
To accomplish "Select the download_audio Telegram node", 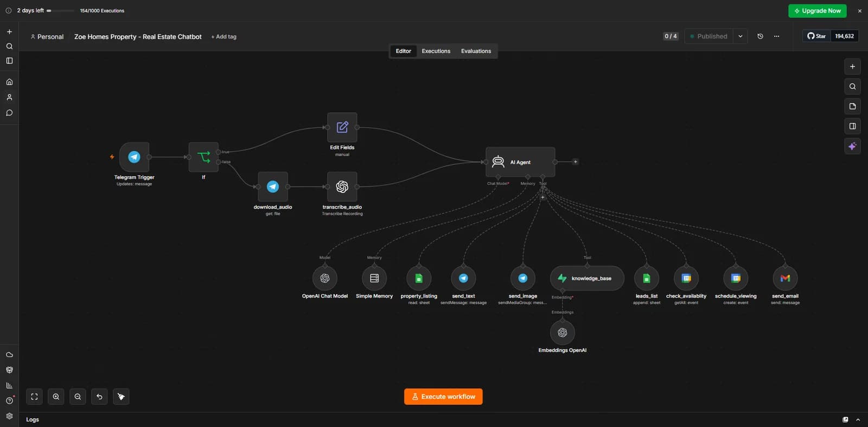I will point(273,187).
